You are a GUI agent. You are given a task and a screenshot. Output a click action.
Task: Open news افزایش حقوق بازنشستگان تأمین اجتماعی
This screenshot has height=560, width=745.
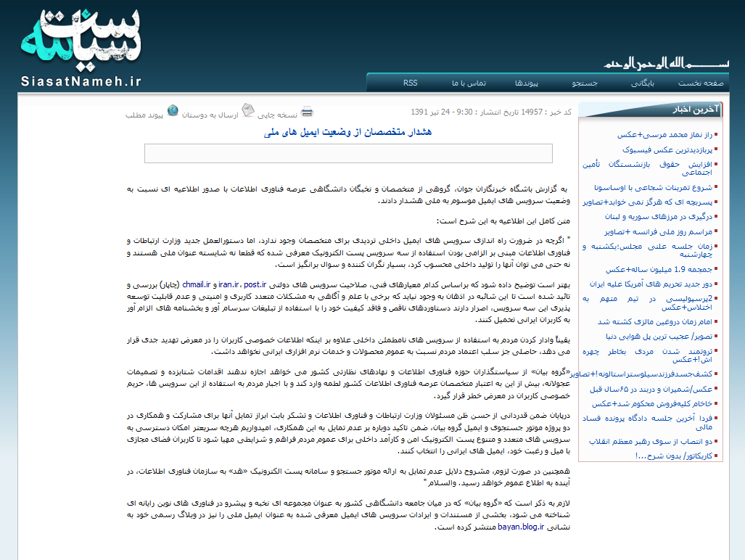point(648,168)
